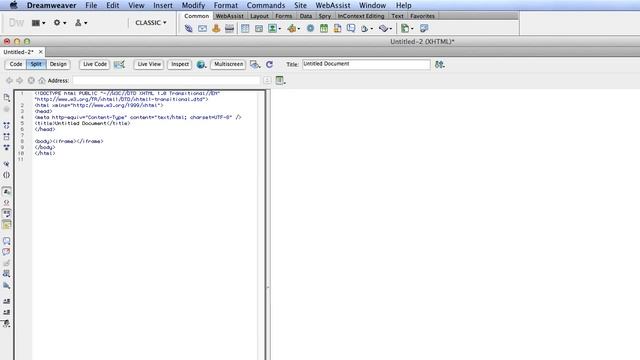The image size is (640, 360).
Task: Click the Address field
Action: [x=166, y=80]
